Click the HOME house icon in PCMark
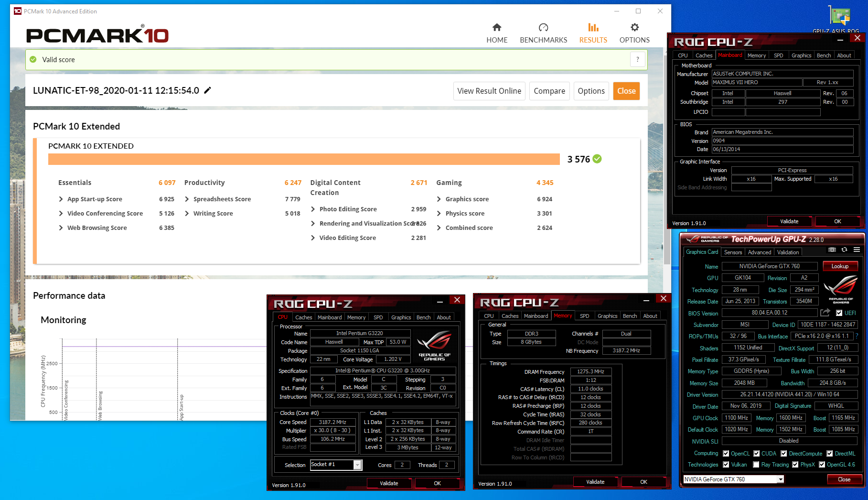The height and width of the screenshot is (500, 868). coord(497,27)
